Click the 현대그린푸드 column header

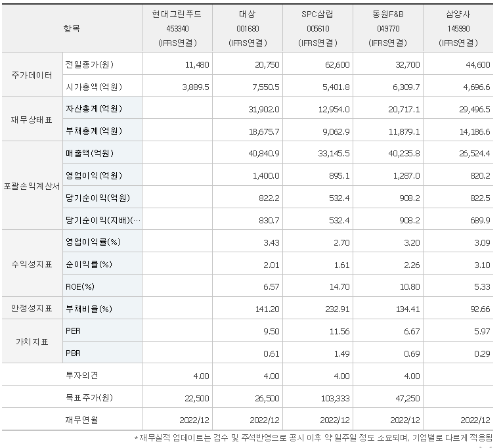click(177, 28)
